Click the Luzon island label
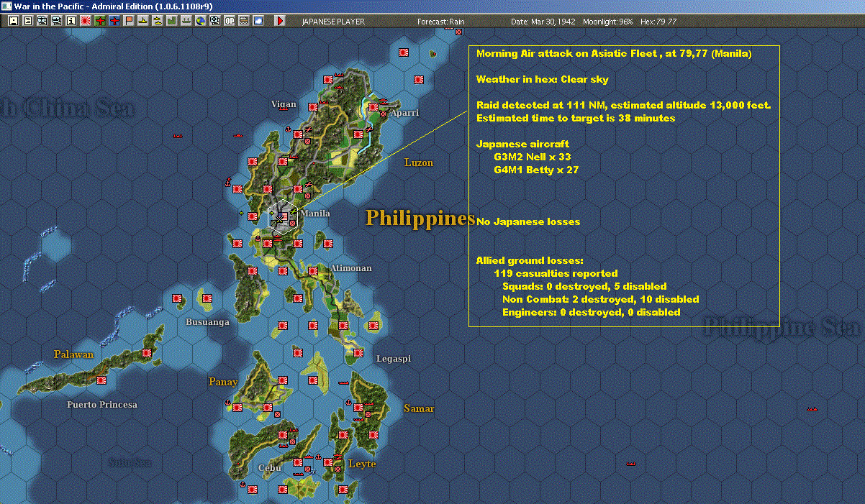The image size is (865, 504). click(x=419, y=162)
